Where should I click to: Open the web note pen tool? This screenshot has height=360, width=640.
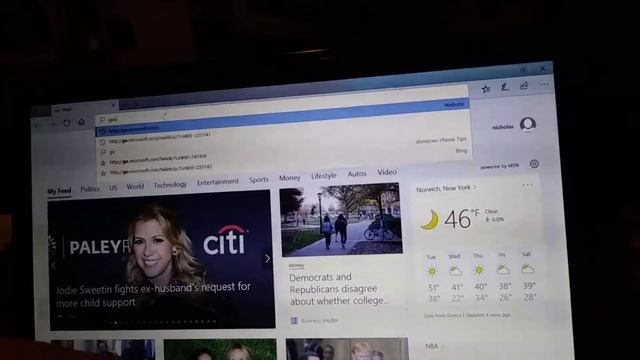(505, 87)
